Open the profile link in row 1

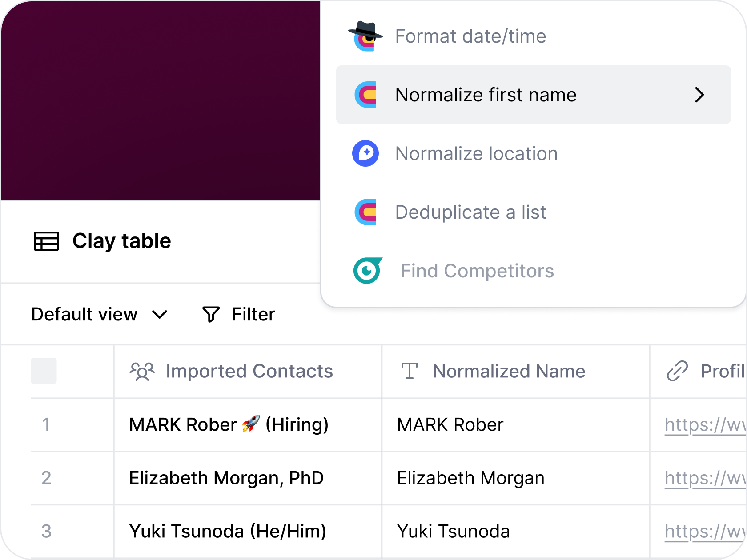point(704,425)
